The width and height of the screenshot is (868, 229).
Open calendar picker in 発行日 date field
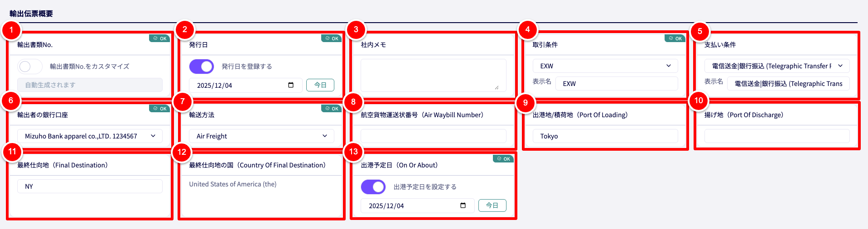tap(291, 85)
